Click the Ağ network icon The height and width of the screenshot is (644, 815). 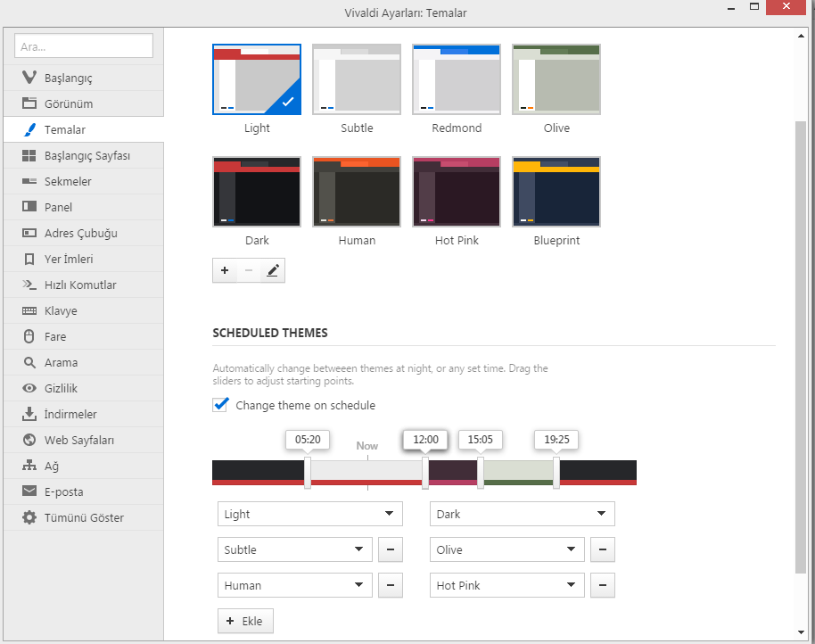[29, 466]
